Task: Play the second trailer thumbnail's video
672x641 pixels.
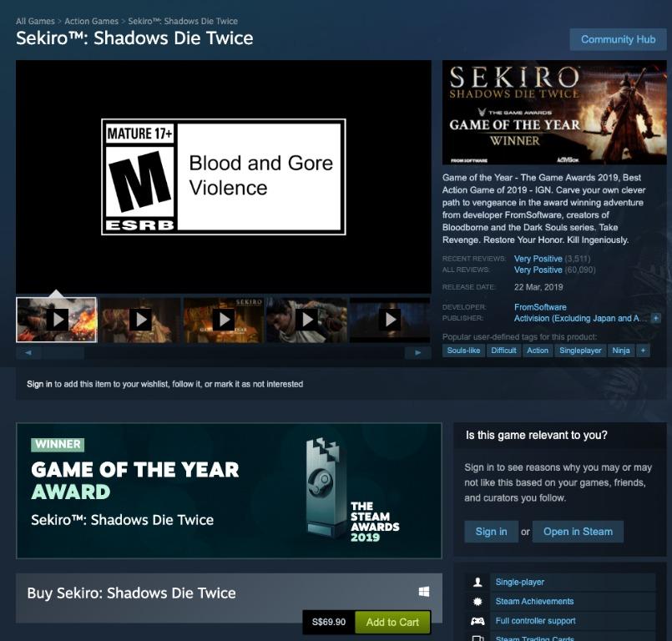Action: point(139,320)
